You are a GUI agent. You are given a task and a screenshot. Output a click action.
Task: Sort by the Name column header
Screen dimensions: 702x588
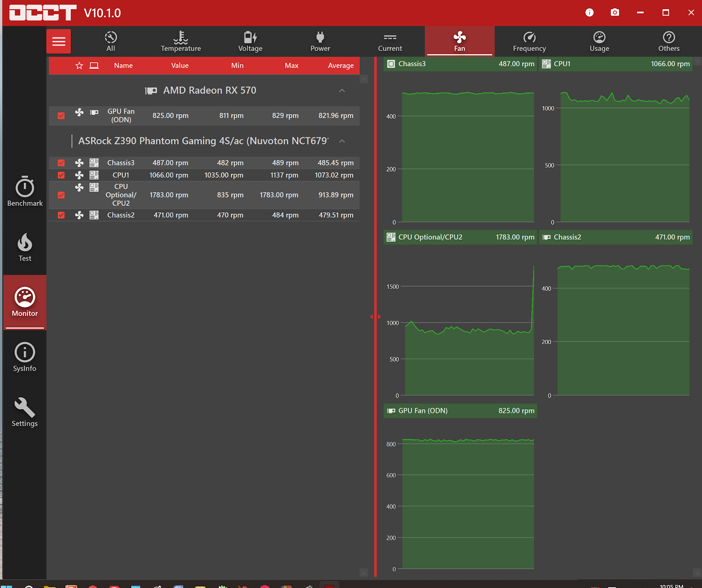click(123, 65)
